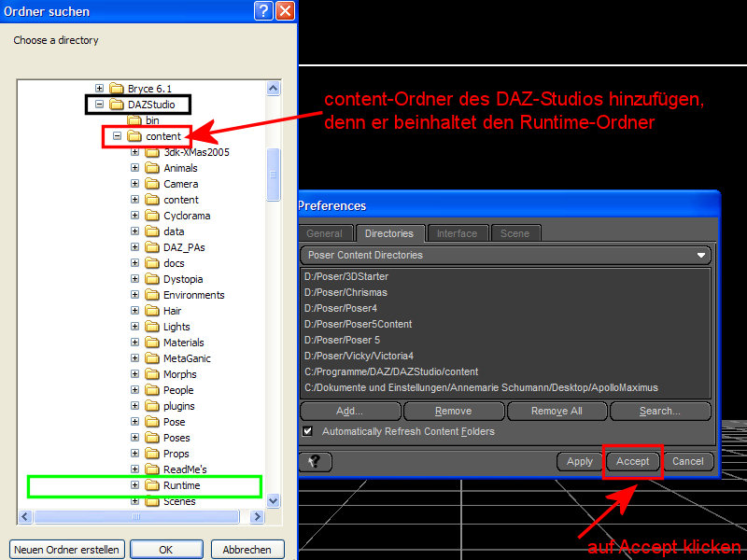
Task: Collapse the DAZStudio tree node
Action: [99, 104]
